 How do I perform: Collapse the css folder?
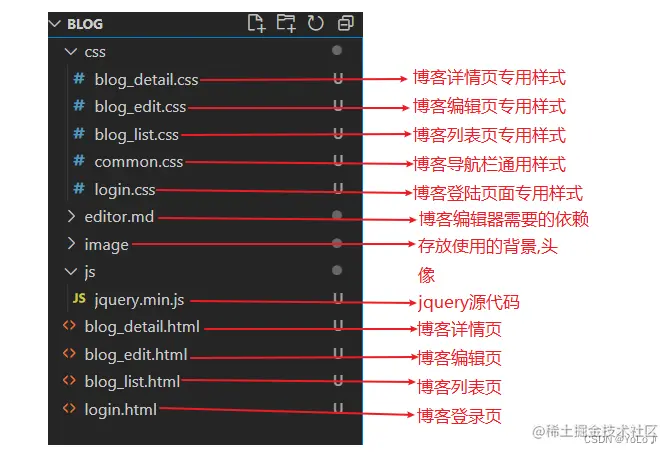pyautogui.click(x=71, y=52)
